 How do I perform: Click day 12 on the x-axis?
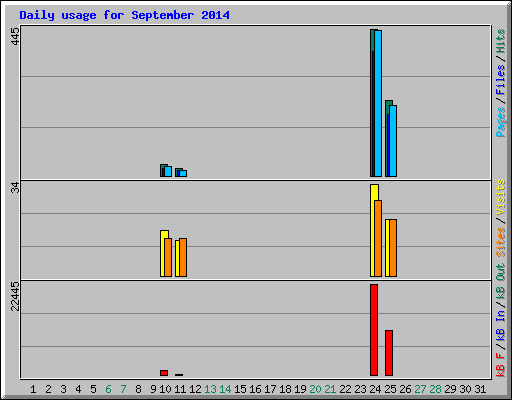[195, 389]
